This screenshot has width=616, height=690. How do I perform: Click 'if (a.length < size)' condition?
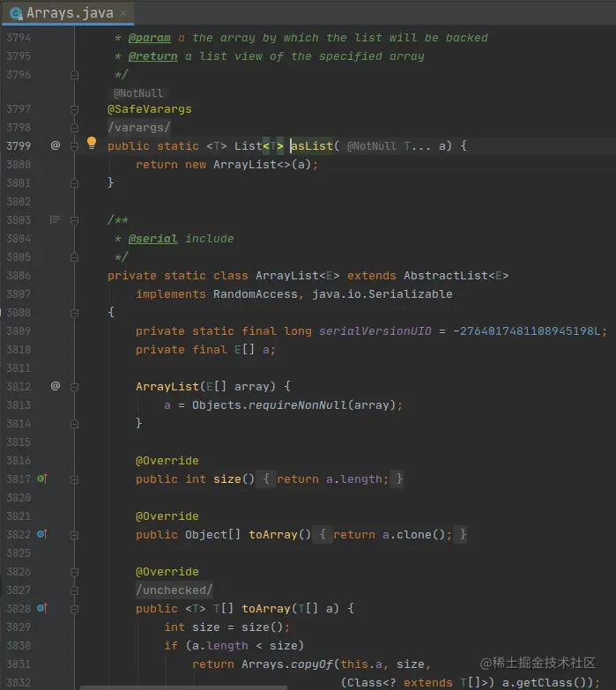[234, 646]
